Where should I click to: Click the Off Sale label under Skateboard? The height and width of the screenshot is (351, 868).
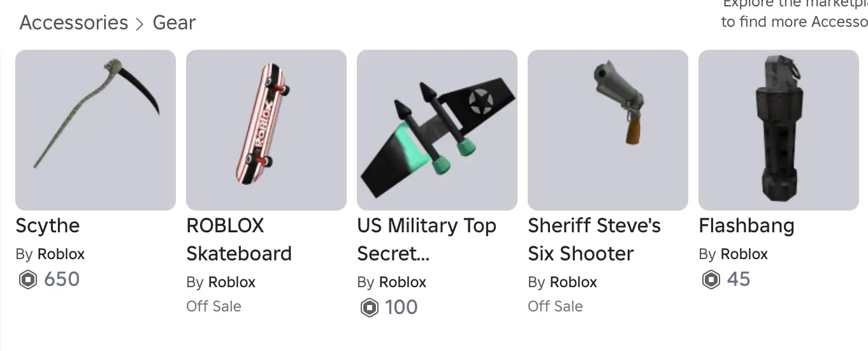click(x=213, y=306)
